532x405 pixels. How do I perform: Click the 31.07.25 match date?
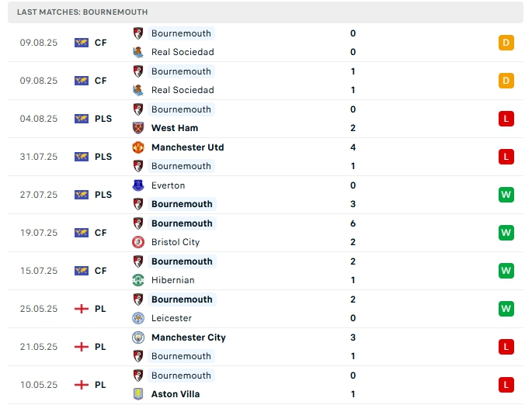click(x=39, y=157)
